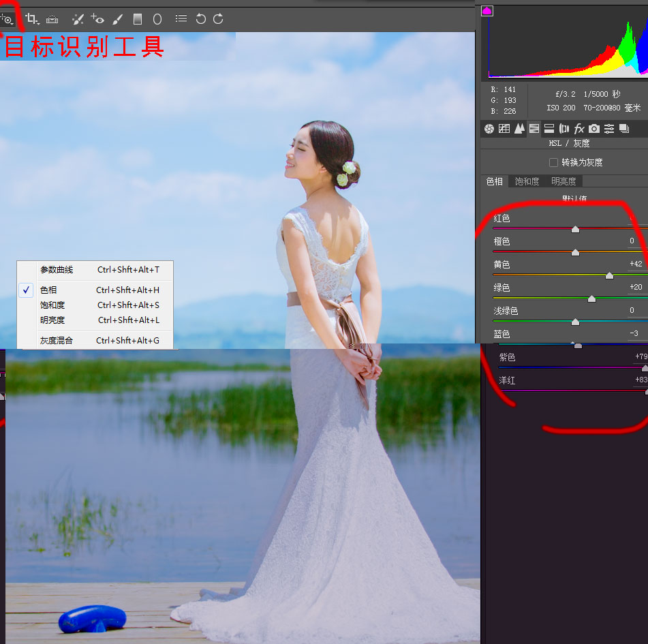This screenshot has width=648, height=644.
Task: Select the Targeted Adjustment tool
Action: pyautogui.click(x=7, y=19)
